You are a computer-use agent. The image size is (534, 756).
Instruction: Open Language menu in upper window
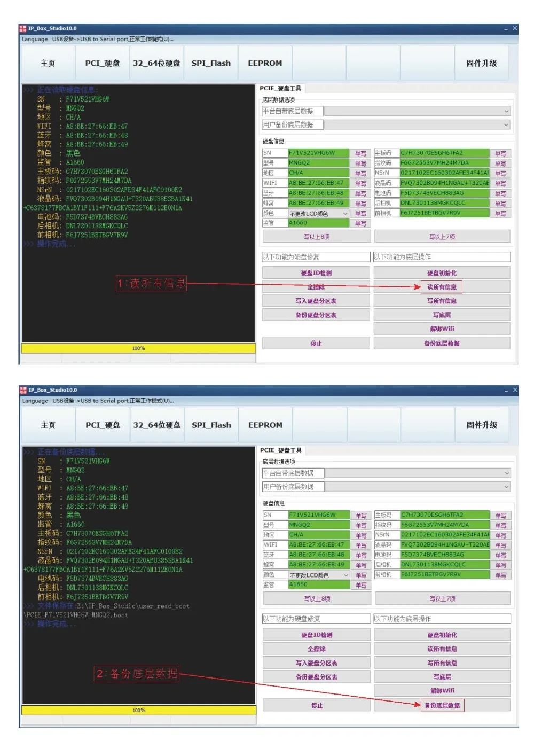click(35, 39)
